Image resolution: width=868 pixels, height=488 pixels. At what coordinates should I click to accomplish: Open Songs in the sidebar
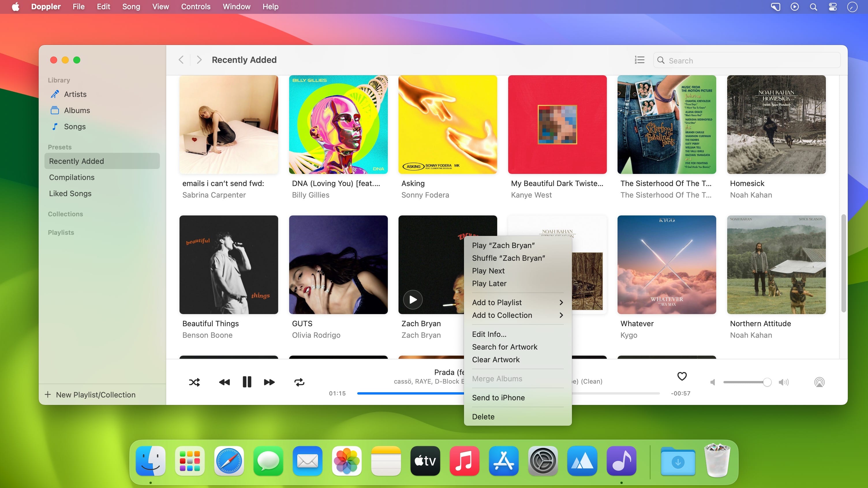[102, 127]
